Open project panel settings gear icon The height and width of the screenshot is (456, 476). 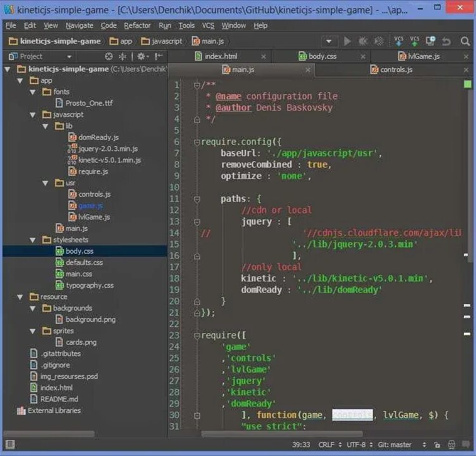141,56
